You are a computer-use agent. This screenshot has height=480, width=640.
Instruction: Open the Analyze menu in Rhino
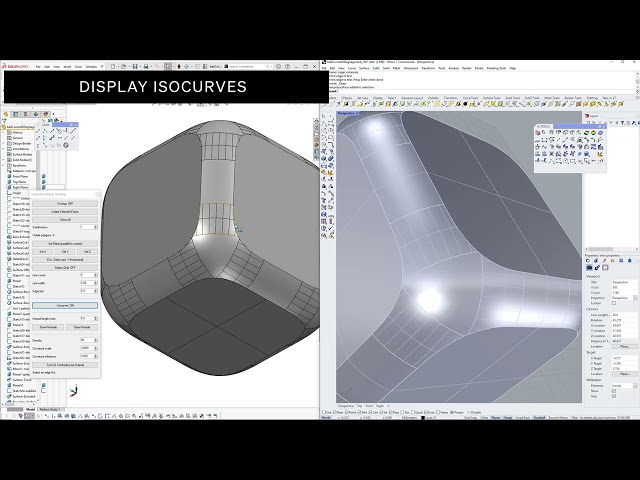[x=453, y=68]
